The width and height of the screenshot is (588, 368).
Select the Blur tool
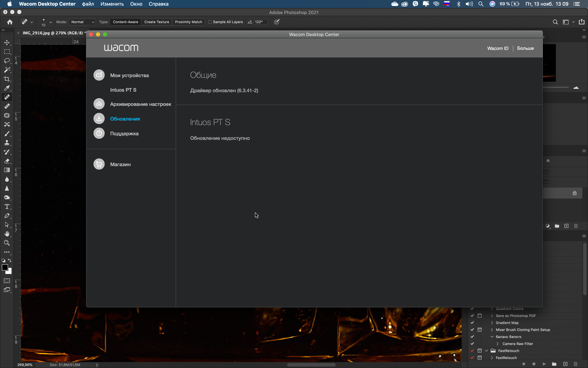tap(7, 179)
